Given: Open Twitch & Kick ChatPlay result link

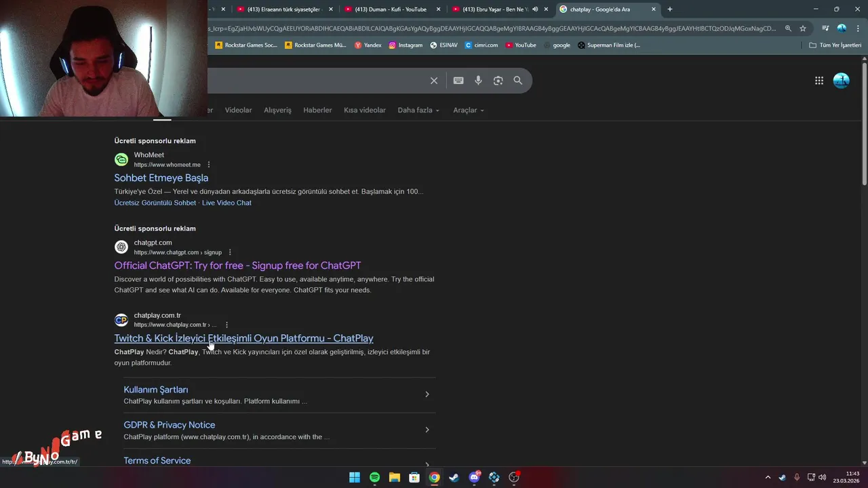Looking at the screenshot, I should (243, 338).
